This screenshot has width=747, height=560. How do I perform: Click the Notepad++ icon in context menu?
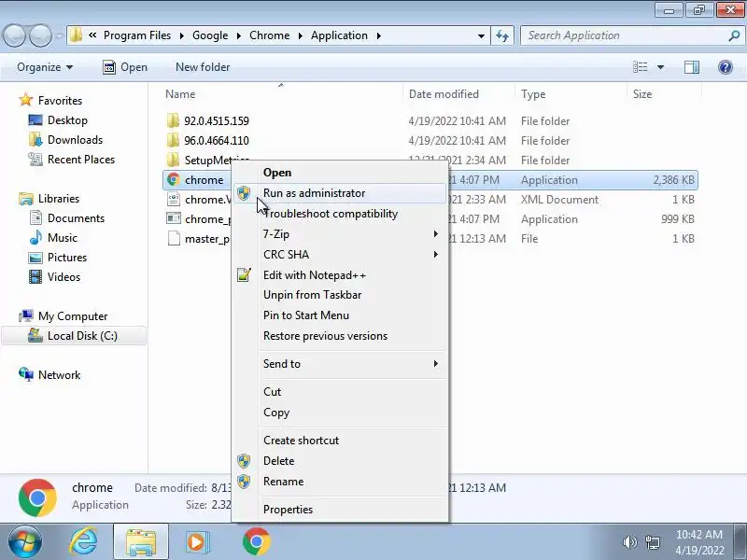[244, 274]
